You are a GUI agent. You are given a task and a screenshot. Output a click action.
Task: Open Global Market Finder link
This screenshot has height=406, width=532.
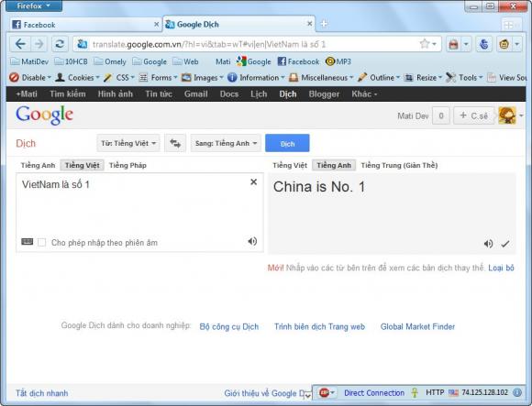coord(417,326)
